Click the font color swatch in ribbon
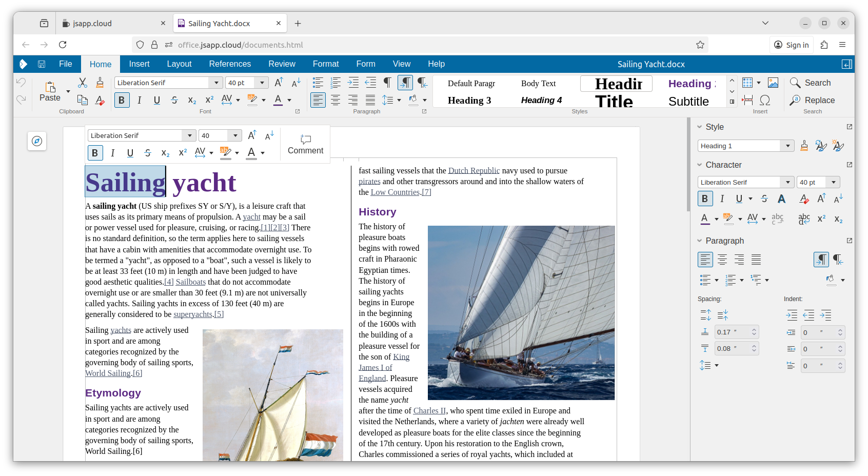Image resolution: width=868 pixels, height=476 pixels. click(278, 100)
